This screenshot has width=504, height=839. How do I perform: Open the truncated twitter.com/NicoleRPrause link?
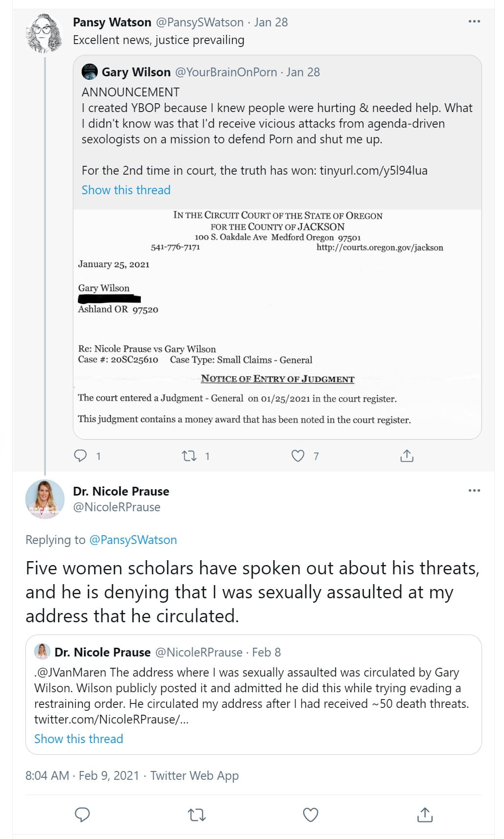click(x=111, y=719)
